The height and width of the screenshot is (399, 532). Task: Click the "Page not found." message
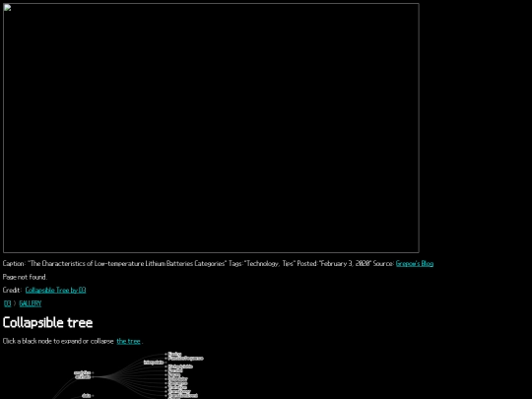click(25, 277)
